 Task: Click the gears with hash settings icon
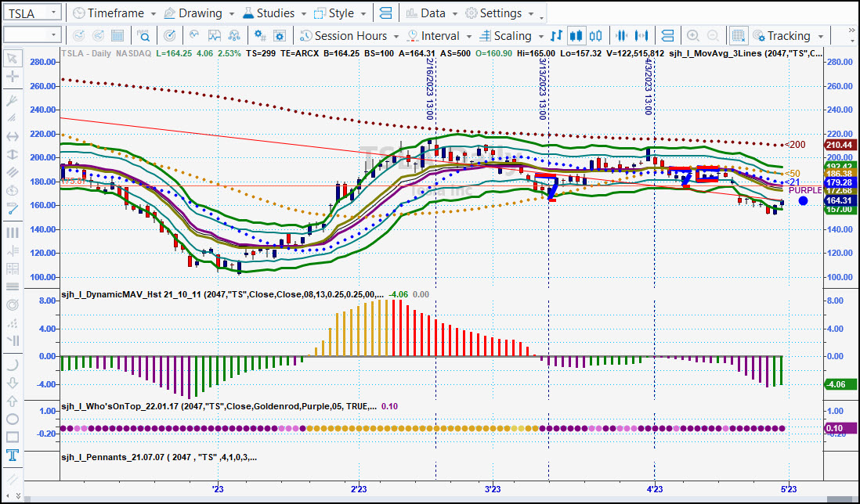click(x=260, y=36)
